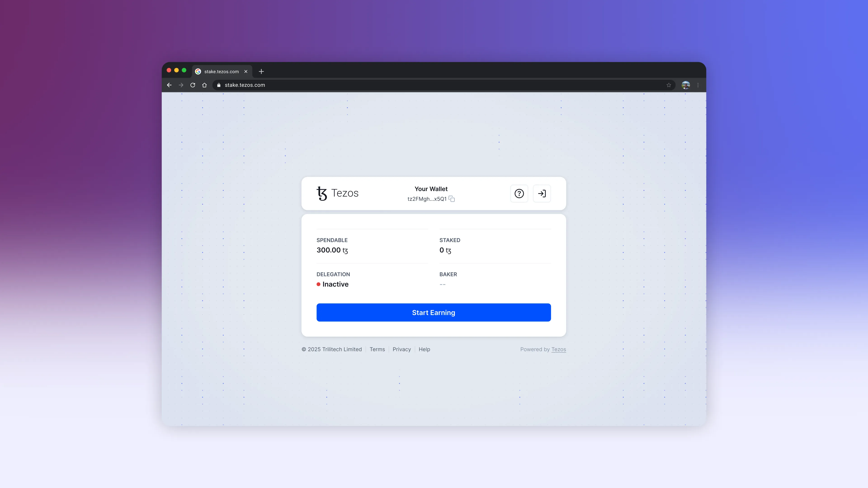Open the browser three-dot menu
This screenshot has width=868, height=488.
[698, 85]
